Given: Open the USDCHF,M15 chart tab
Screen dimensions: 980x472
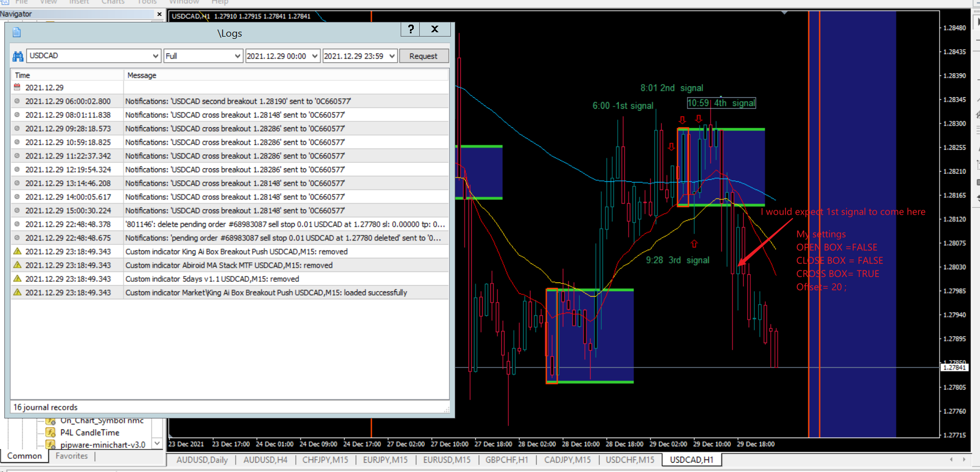Looking at the screenshot, I should pos(630,460).
